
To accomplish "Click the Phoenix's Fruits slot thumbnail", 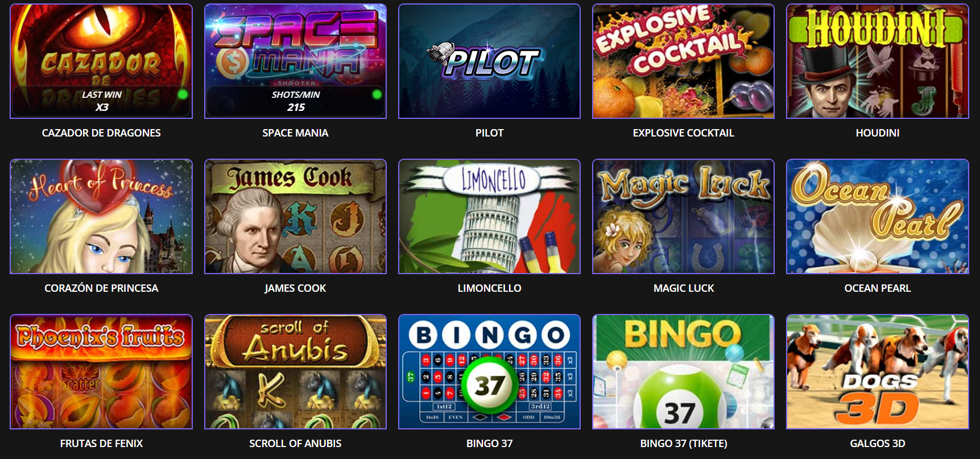I will tap(101, 371).
